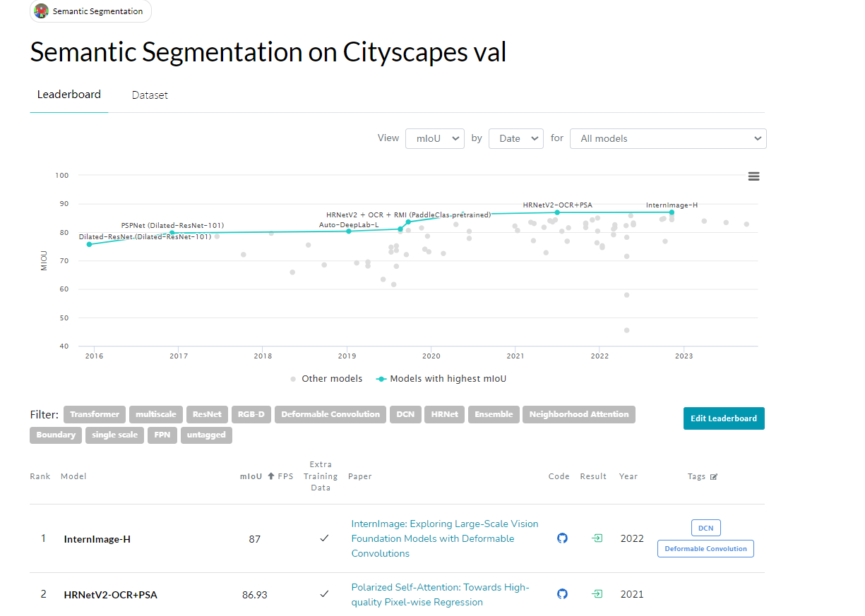Switch to the Dataset tab
This screenshot has width=865, height=616.
pyautogui.click(x=150, y=95)
